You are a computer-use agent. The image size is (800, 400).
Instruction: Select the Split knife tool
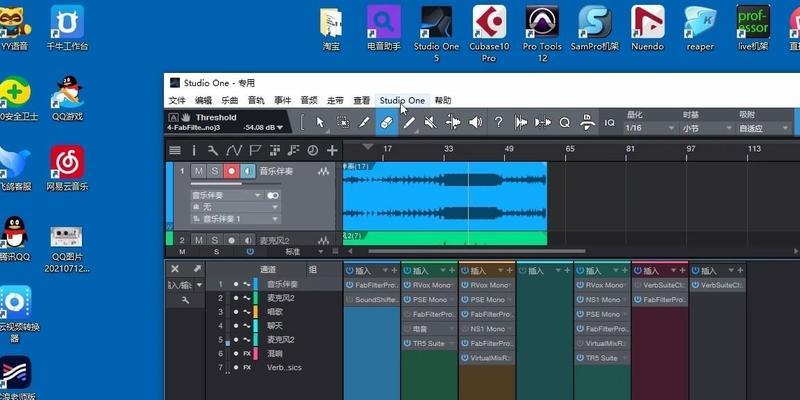pos(364,122)
